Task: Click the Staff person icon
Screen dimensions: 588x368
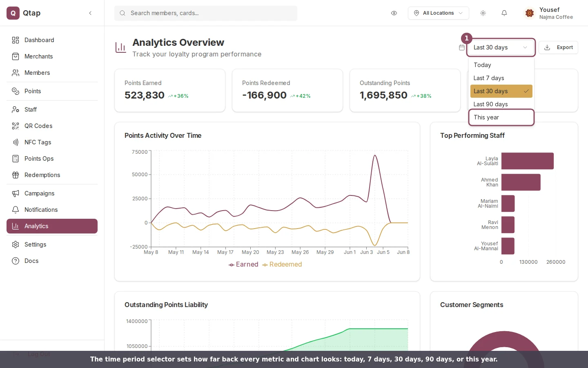Action: pyautogui.click(x=16, y=110)
